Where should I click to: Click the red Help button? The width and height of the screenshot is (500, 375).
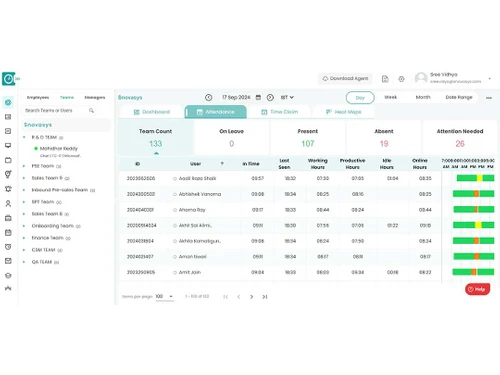click(477, 289)
